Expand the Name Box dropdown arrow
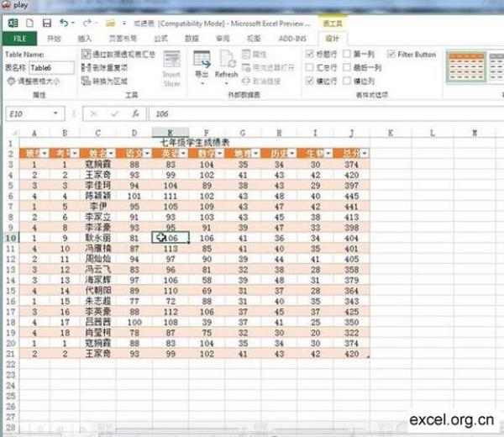The width and height of the screenshot is (504, 437). pos(55,113)
